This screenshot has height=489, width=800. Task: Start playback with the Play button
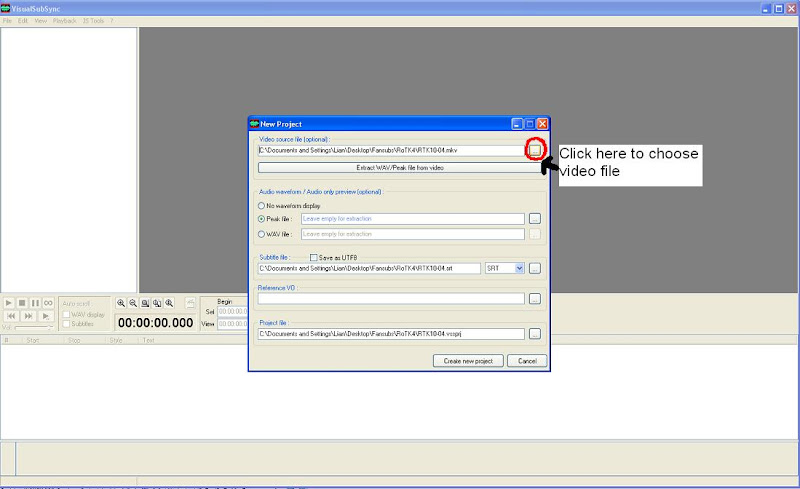(9, 303)
